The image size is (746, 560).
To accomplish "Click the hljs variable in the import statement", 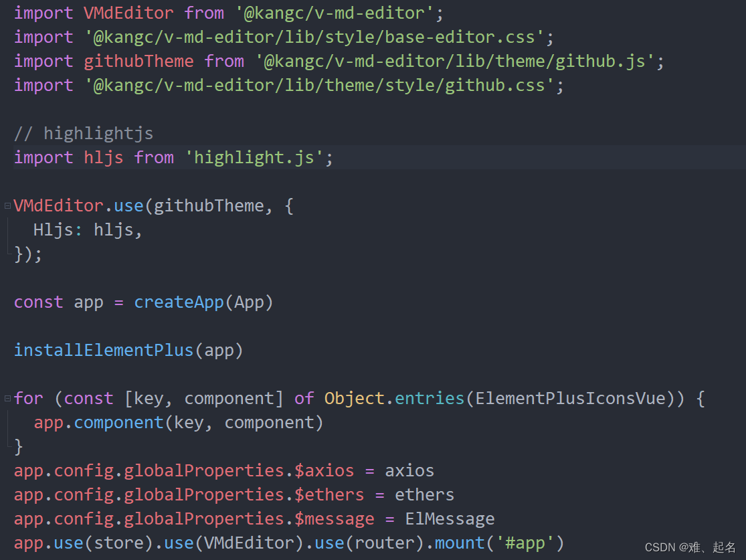I will pyautogui.click(x=103, y=157).
